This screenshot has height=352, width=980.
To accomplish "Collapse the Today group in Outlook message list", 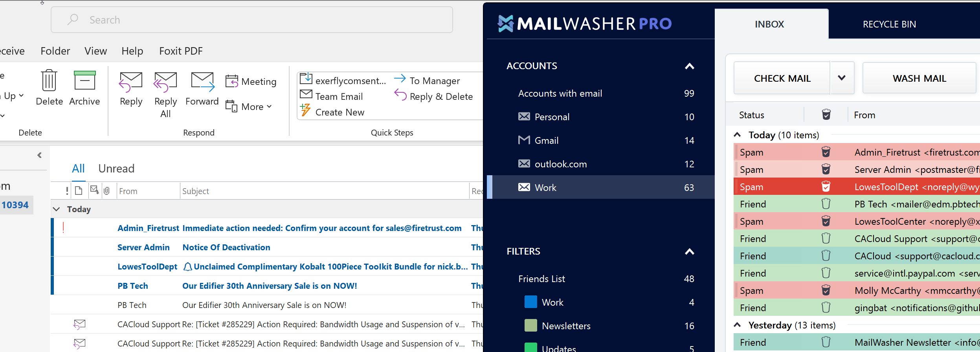I will coord(57,209).
